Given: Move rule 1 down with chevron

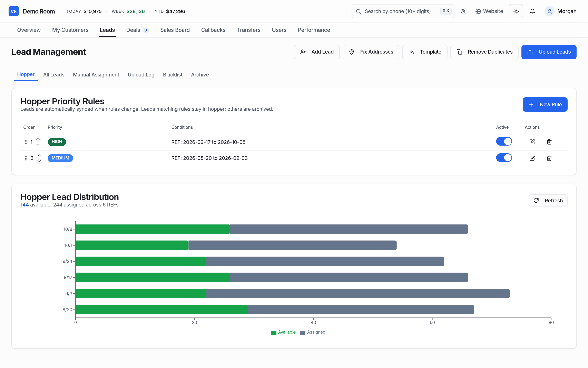Looking at the screenshot, I should [x=38, y=145].
